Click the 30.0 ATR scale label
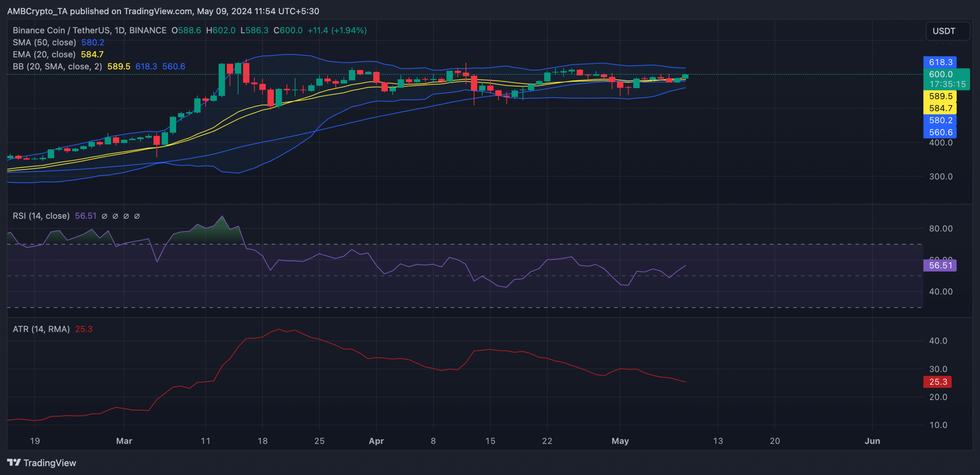Viewport: 980px width, 475px height. (938, 369)
